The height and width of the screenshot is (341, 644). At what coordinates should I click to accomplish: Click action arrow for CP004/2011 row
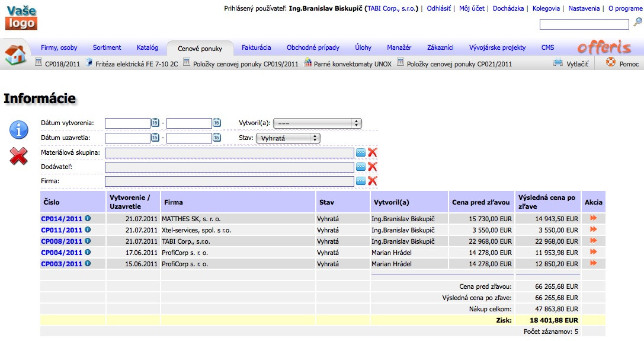[594, 251]
